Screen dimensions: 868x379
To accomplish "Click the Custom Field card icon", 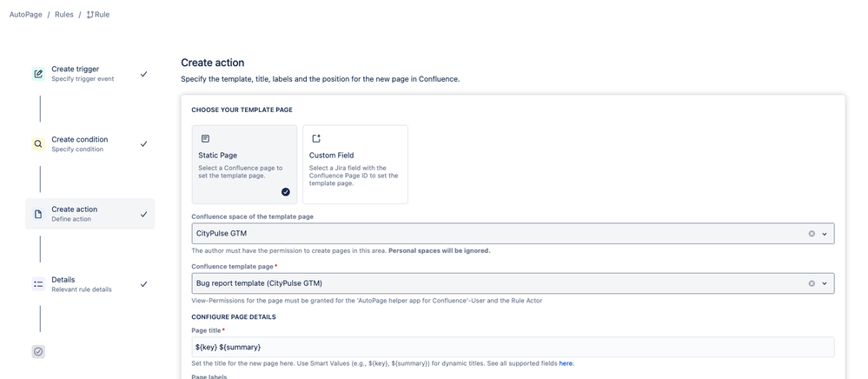I will click(x=316, y=138).
